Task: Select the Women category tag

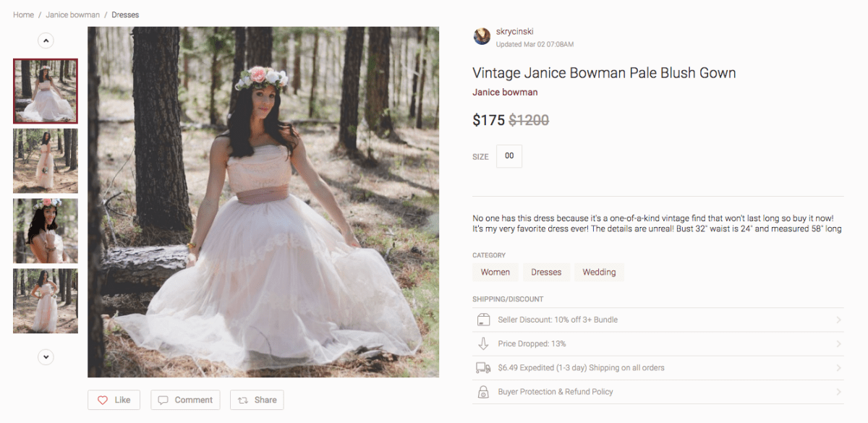Action: point(495,273)
